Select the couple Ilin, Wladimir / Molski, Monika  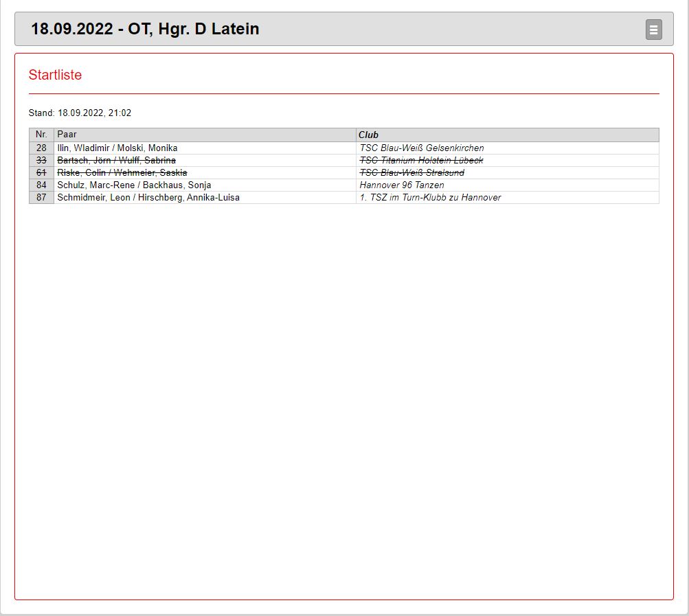click(117, 148)
